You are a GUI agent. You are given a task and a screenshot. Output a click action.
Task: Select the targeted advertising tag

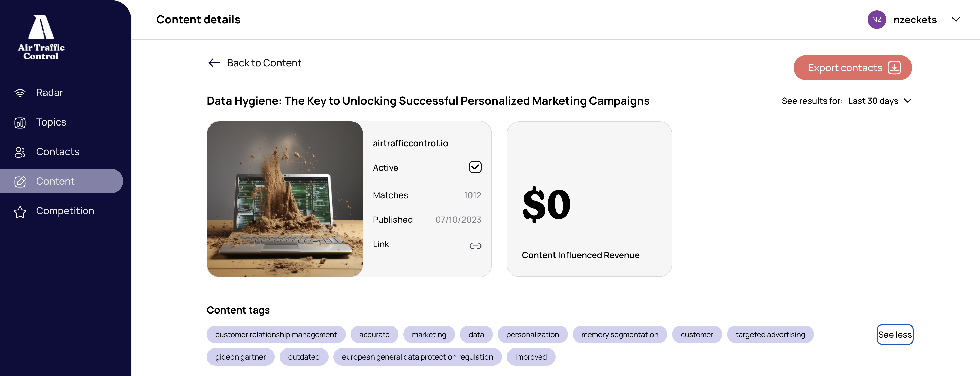[x=770, y=335]
